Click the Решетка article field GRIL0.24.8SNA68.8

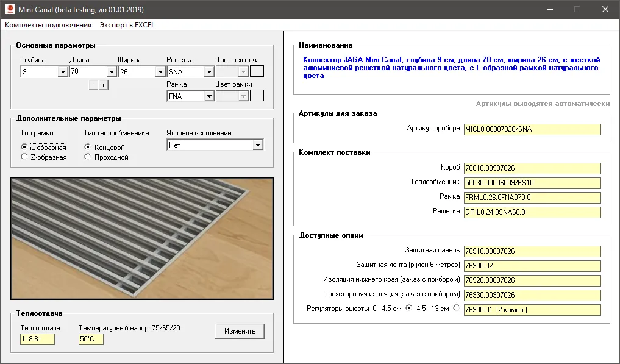pyautogui.click(x=532, y=212)
